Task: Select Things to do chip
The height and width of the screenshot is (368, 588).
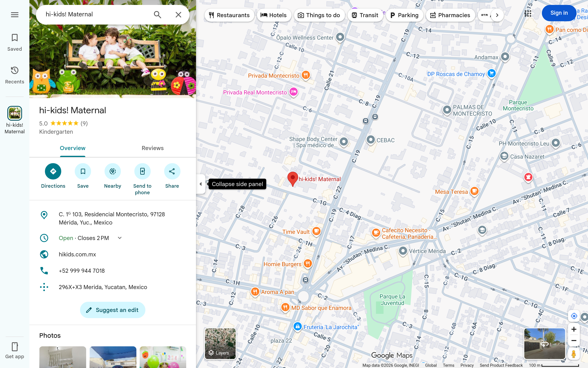Action: coord(319,15)
